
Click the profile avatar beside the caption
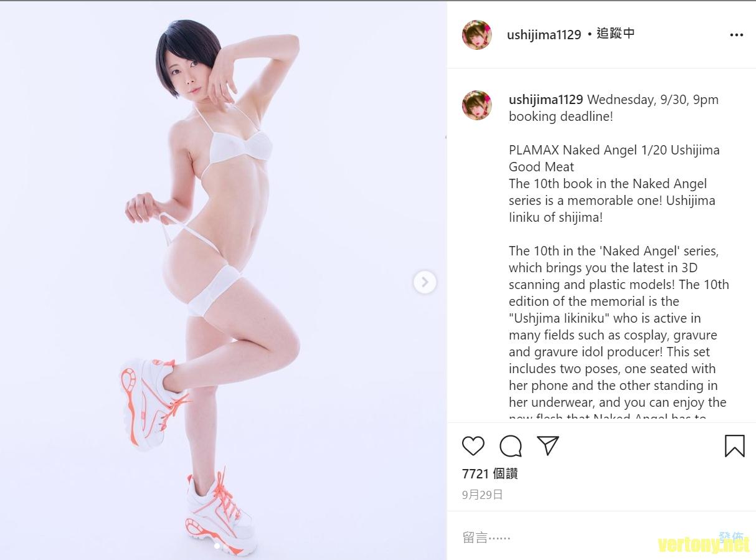tap(477, 105)
